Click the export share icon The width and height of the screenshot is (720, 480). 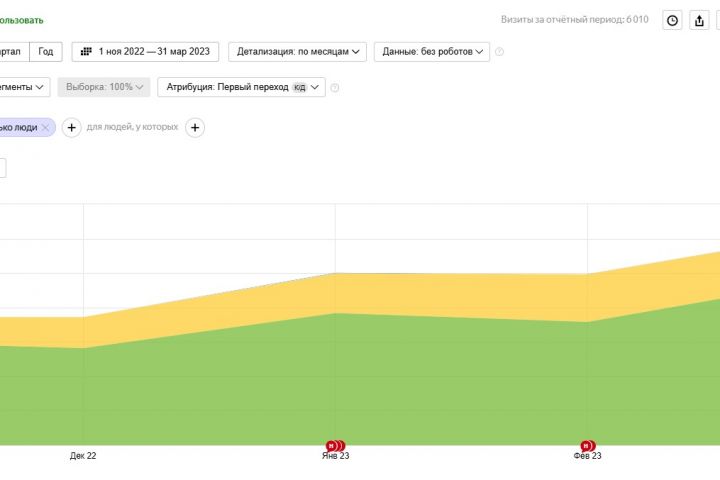699,21
